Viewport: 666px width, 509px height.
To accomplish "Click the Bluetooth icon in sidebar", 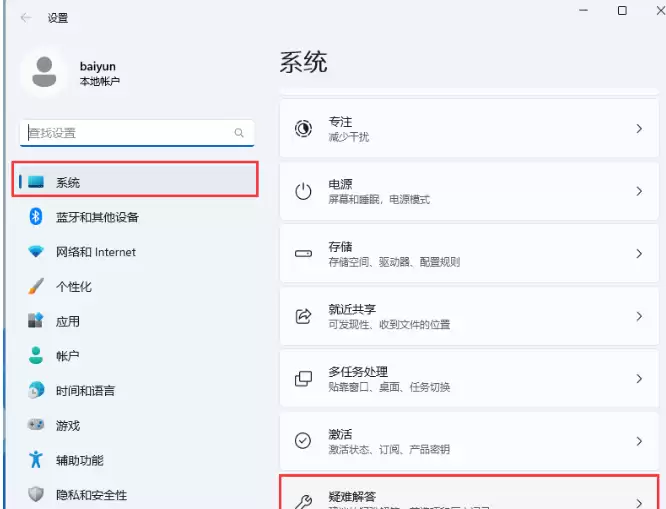I will 36,217.
